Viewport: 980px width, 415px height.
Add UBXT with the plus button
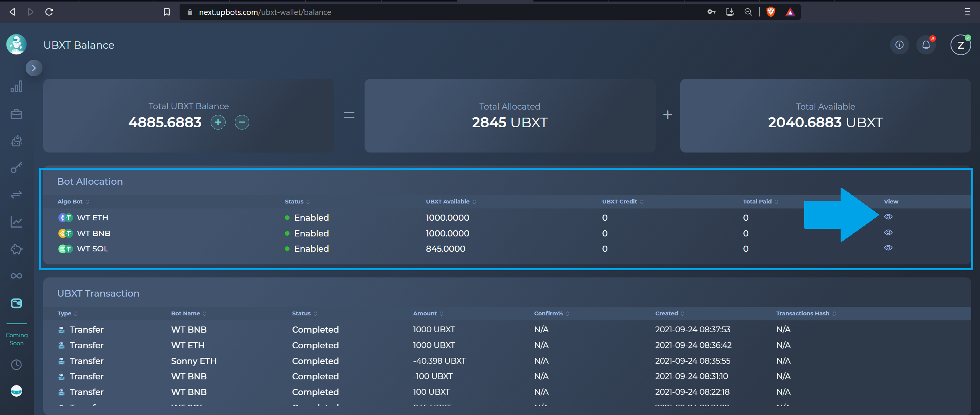218,122
